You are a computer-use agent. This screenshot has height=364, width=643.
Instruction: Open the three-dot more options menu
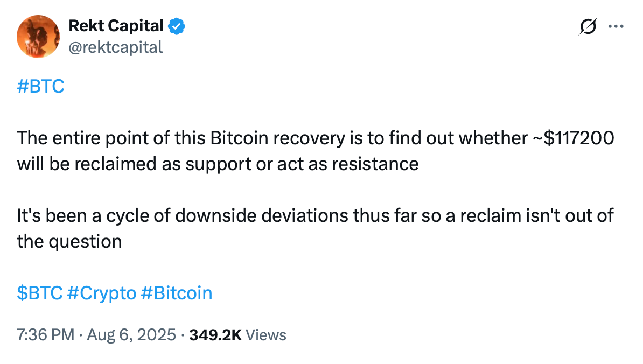click(x=616, y=26)
